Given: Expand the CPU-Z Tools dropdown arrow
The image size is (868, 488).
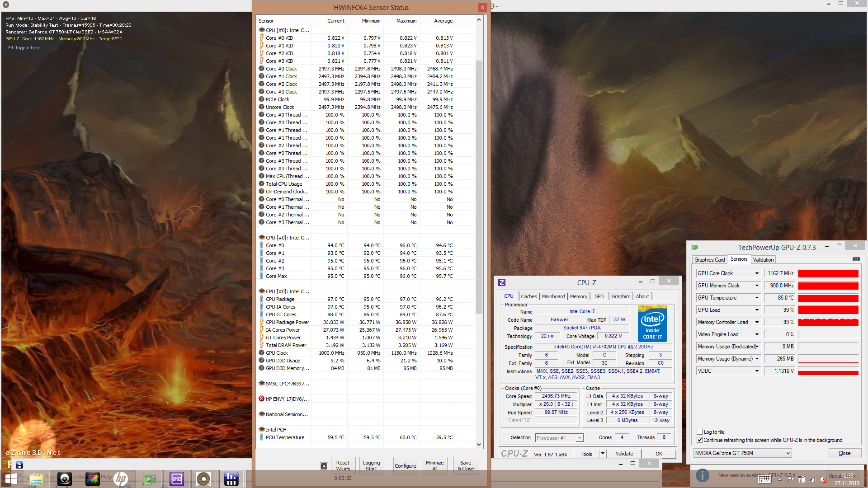Looking at the screenshot, I should [603, 454].
